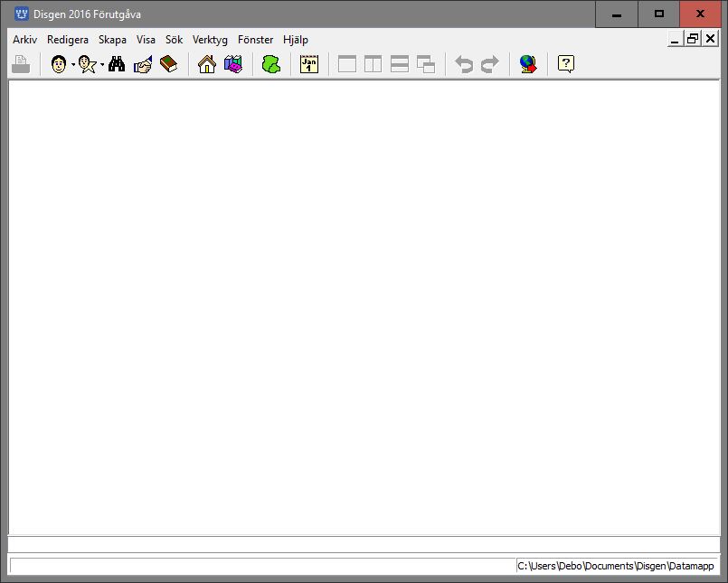Click the printer icon in toolbar

point(21,64)
